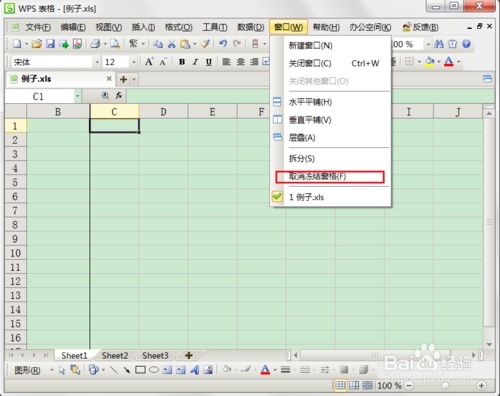Click the Name Box showing C1

39,96
